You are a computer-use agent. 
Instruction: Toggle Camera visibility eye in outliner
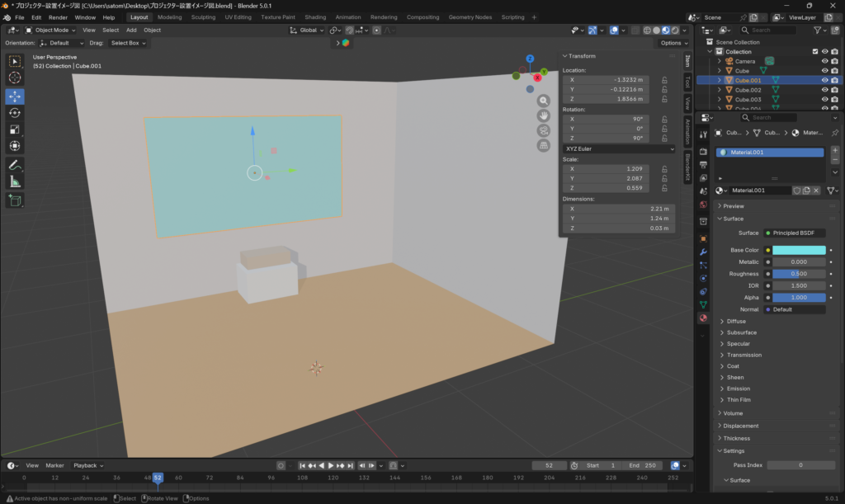pos(824,61)
